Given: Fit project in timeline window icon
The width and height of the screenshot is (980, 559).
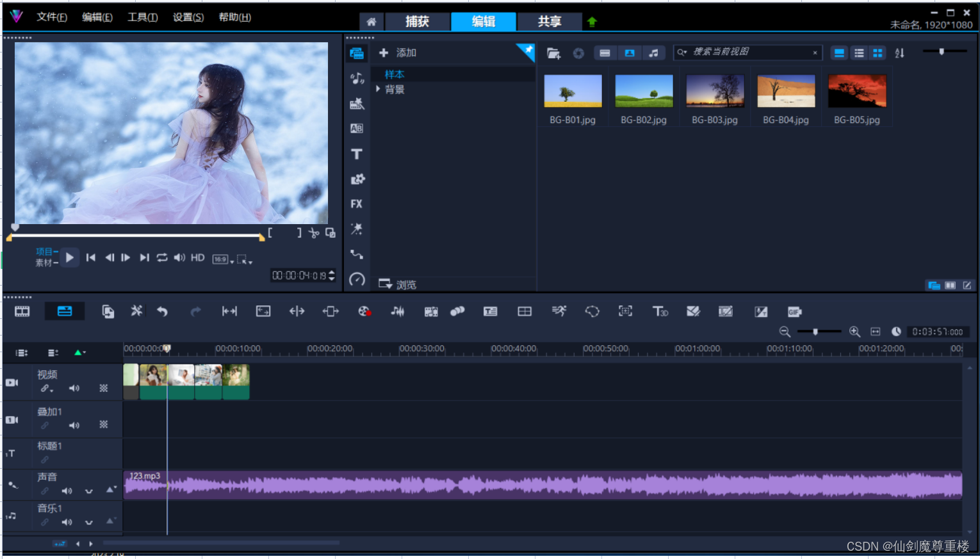Looking at the screenshot, I should 876,332.
